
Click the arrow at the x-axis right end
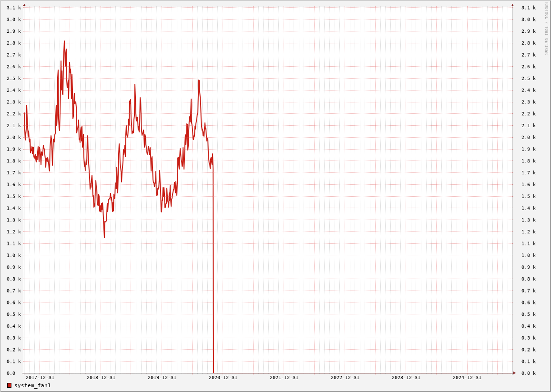pos(514,373)
